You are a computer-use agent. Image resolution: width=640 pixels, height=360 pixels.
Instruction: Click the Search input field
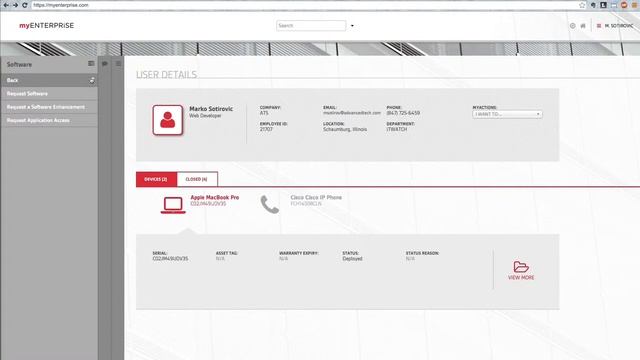(311, 25)
